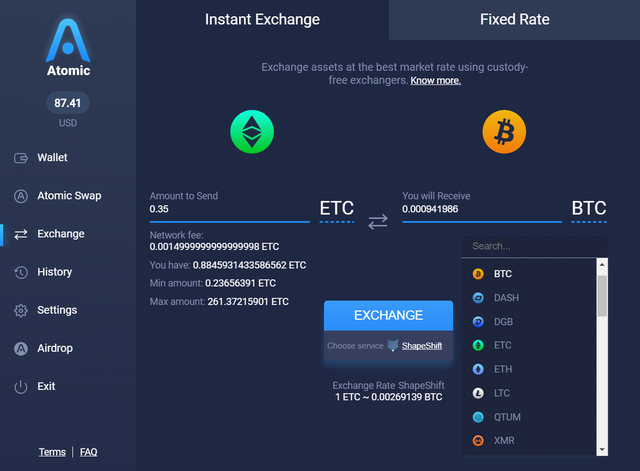This screenshot has width=640, height=471.
Task: Switch to the Fixed Rate tab
Action: pos(514,20)
